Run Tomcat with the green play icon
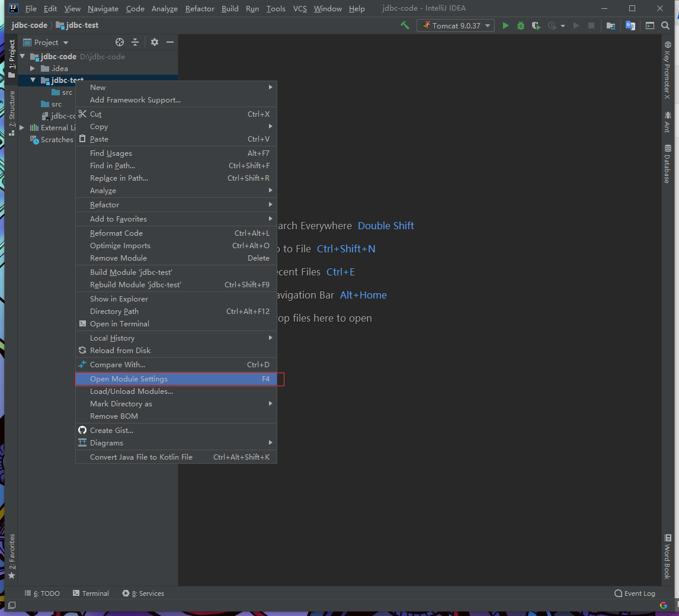Screen dimensions: 679x616 point(505,25)
